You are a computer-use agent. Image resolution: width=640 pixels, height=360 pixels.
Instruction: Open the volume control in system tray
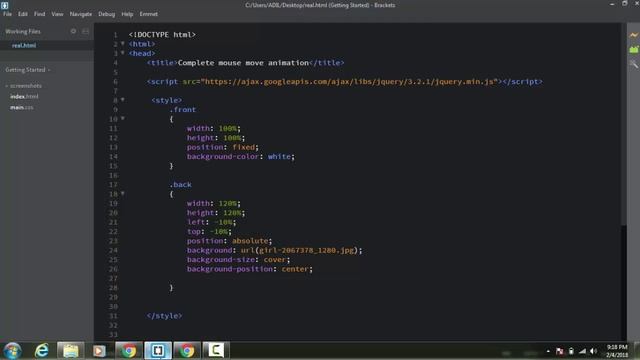click(x=594, y=351)
